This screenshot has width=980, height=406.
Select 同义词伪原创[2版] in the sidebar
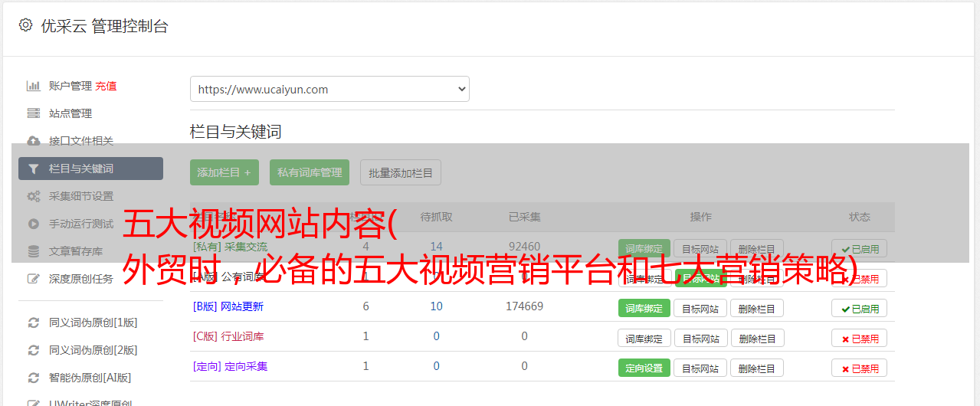[93, 350]
